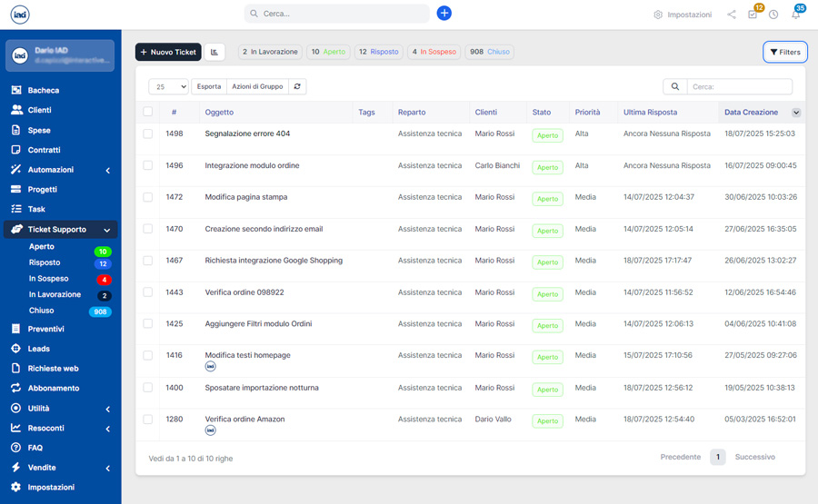Open the Dario IAD user profile card
Screen dimensions: 818x504
coord(60,55)
